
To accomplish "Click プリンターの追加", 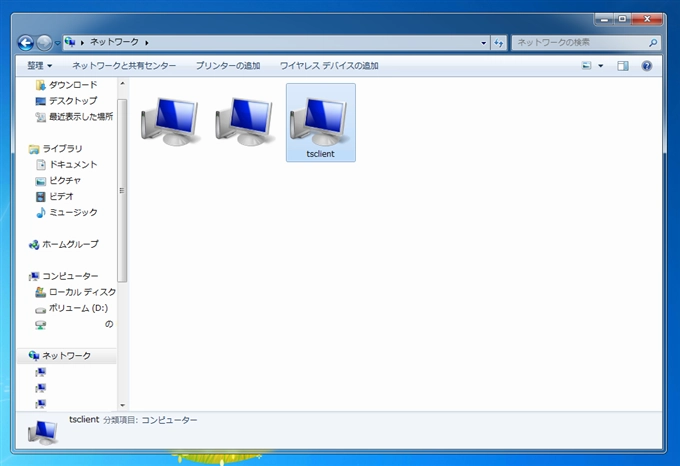I will tap(228, 66).
